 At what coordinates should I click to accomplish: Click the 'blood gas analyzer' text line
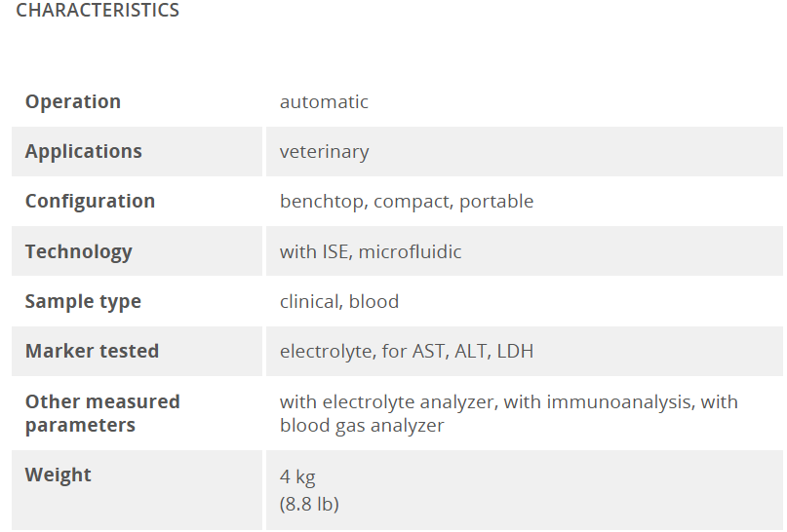point(362,426)
